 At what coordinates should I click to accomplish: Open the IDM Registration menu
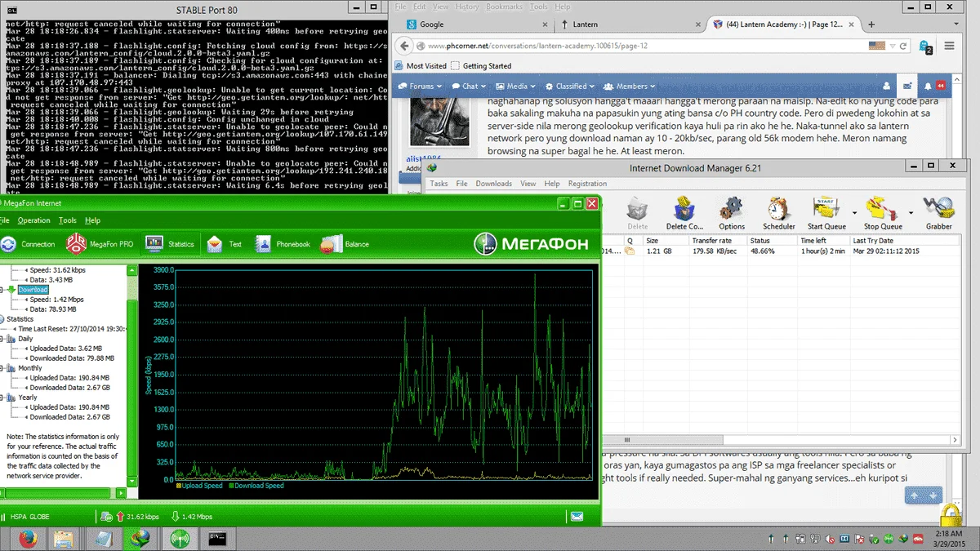click(x=587, y=184)
